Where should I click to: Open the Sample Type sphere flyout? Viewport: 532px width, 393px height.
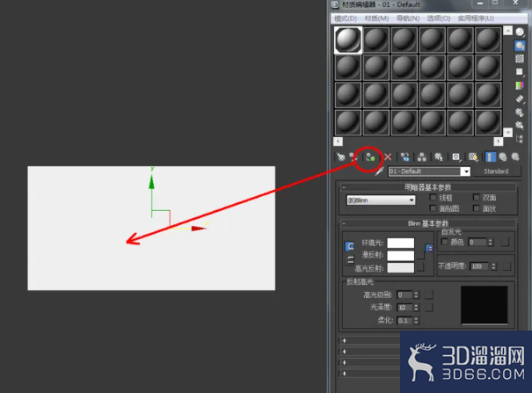coord(520,33)
